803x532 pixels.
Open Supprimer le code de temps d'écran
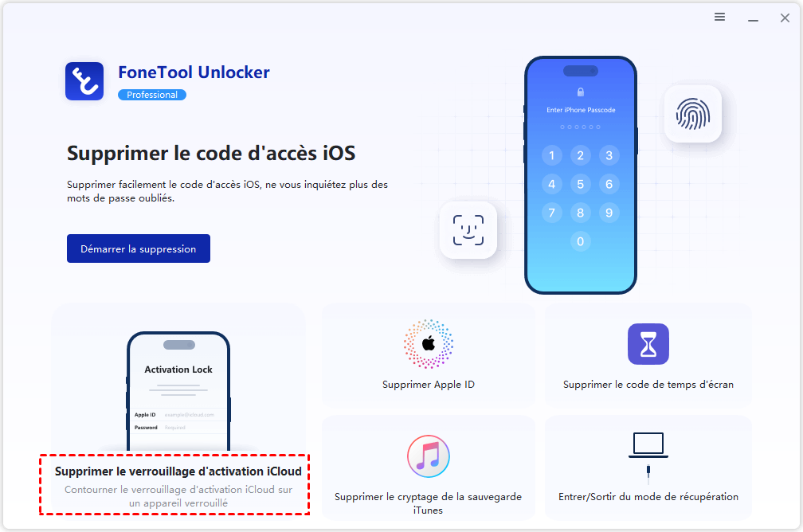(x=648, y=385)
